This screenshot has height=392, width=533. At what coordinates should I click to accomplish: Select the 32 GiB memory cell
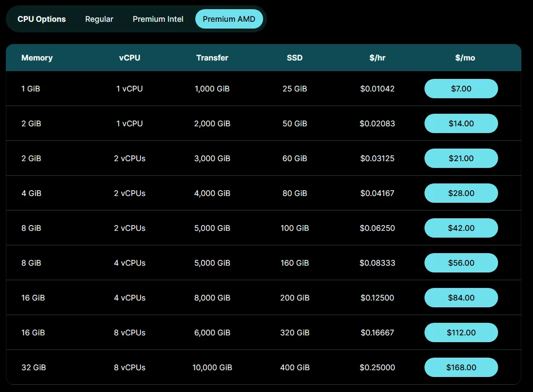coord(33,367)
